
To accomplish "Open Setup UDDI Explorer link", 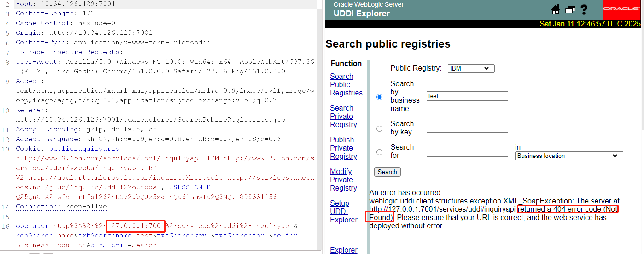I will coord(344,211).
